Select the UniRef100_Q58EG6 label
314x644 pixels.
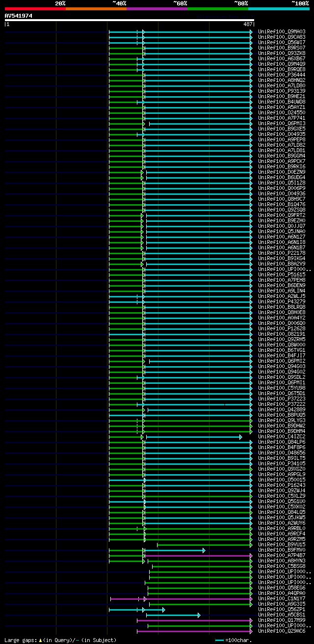point(282,588)
